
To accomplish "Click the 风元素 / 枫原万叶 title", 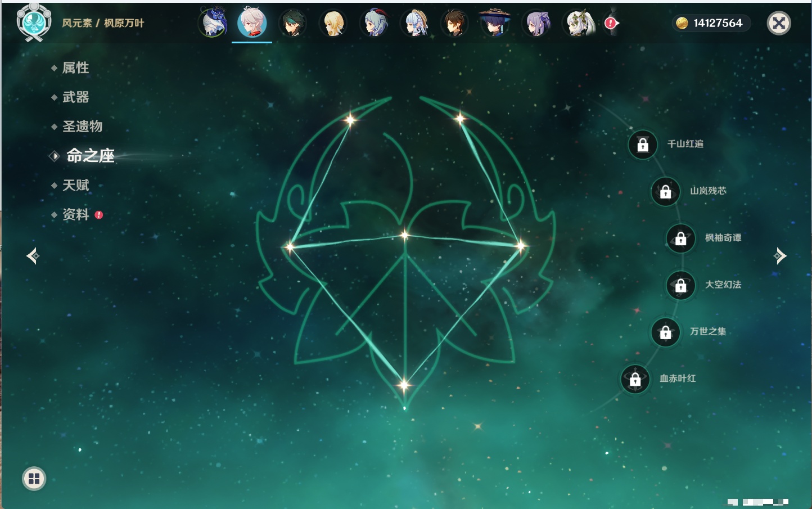I will pyautogui.click(x=103, y=23).
